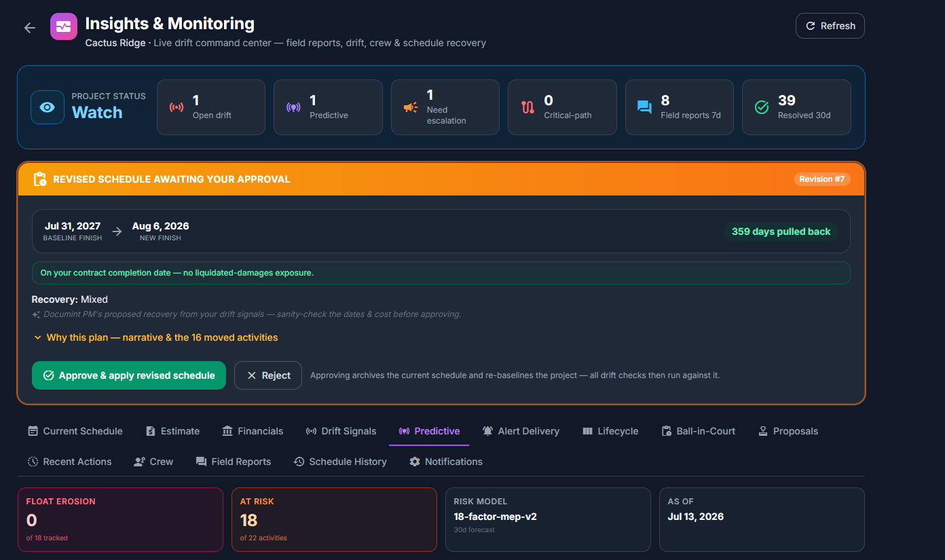Screen dimensions: 945x560
Task: Open the Current Schedule tab
Action: (75, 431)
